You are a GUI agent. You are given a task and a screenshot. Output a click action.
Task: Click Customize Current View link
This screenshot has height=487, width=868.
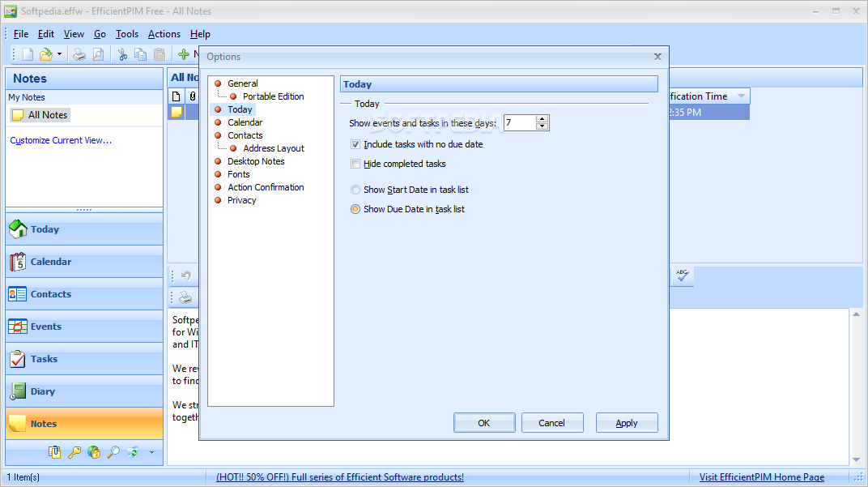(61, 140)
